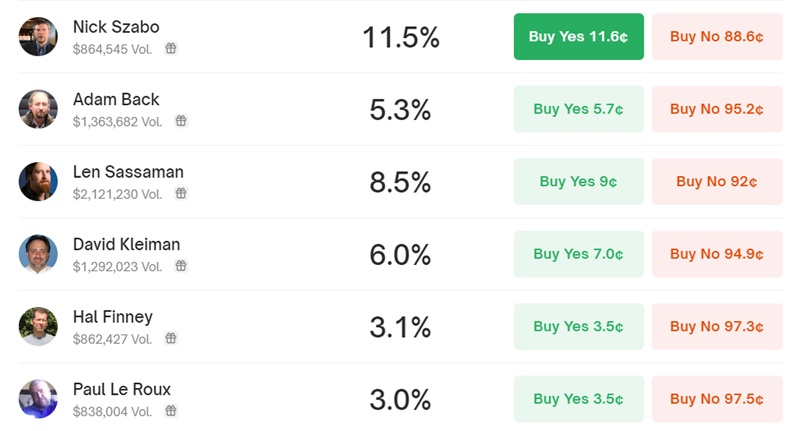Image resolution: width=800 pixels, height=431 pixels.
Task: Click the gift icon beside Adam Back volume
Action: (181, 121)
